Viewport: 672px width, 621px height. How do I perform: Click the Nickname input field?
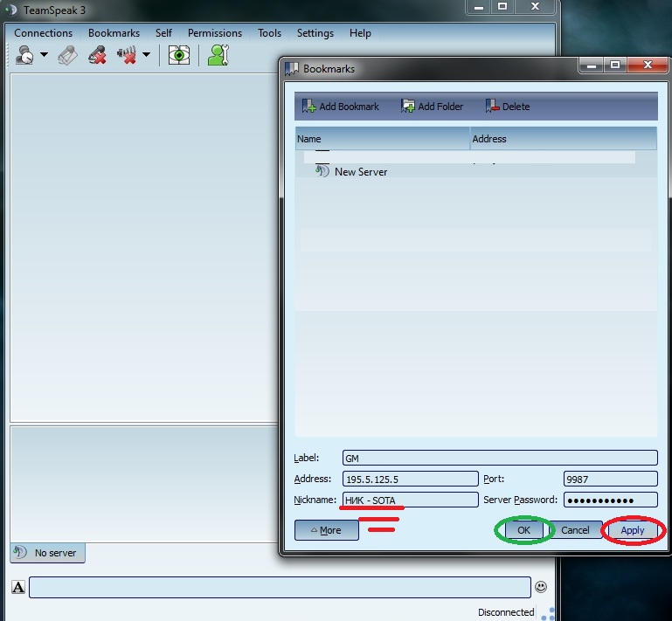pos(410,500)
